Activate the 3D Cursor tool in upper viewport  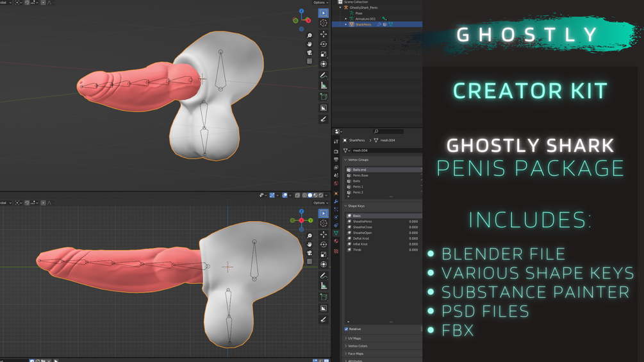[324, 24]
